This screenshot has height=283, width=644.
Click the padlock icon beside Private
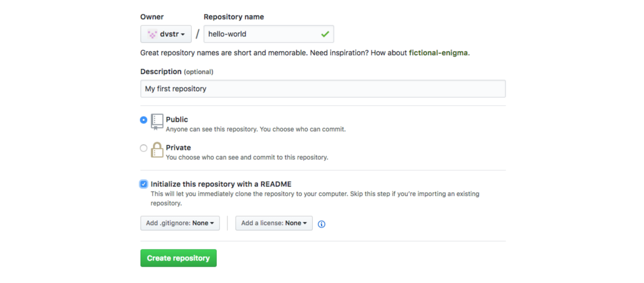point(157,150)
